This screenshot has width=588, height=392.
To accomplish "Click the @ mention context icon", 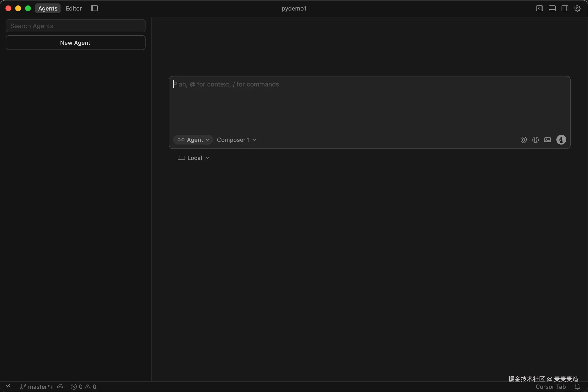I will click(524, 140).
